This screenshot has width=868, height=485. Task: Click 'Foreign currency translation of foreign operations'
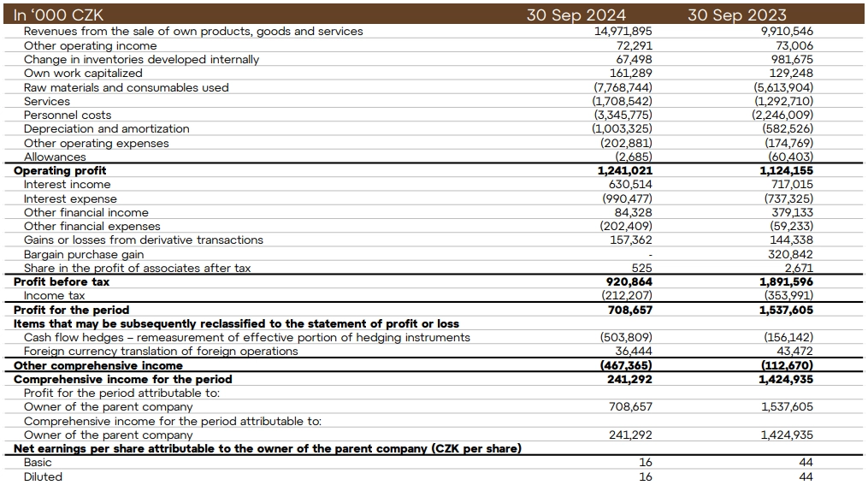[161, 352]
